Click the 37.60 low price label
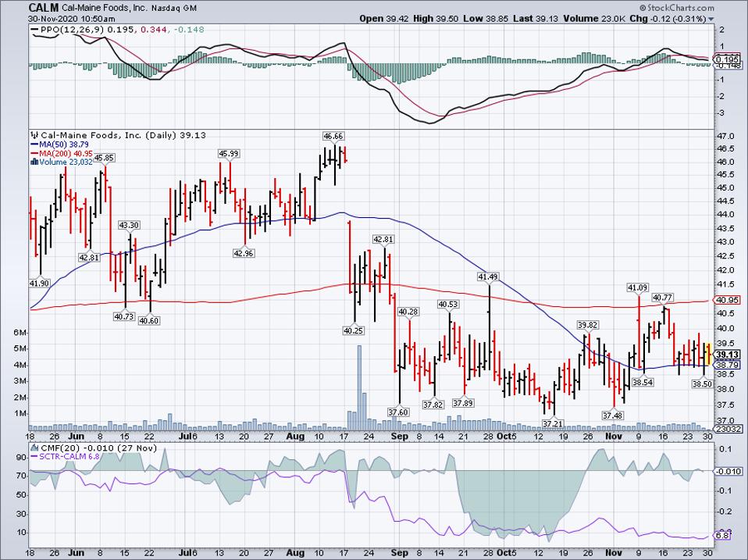This screenshot has width=748, height=560. point(398,412)
